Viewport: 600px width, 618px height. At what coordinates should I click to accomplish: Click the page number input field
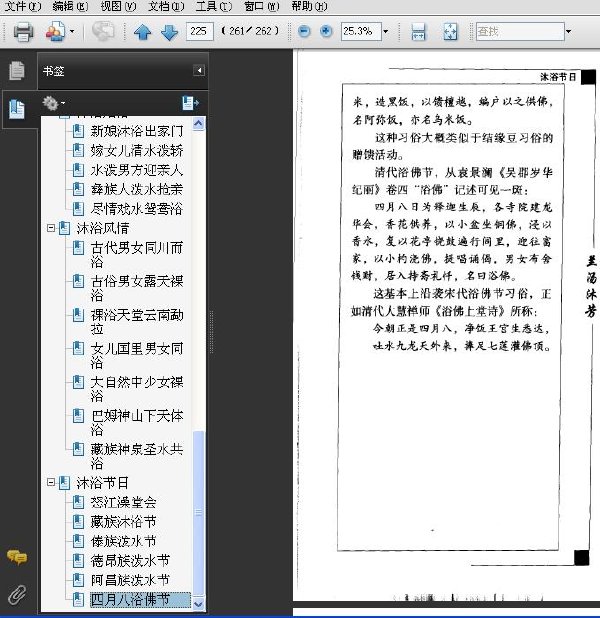pyautogui.click(x=199, y=31)
